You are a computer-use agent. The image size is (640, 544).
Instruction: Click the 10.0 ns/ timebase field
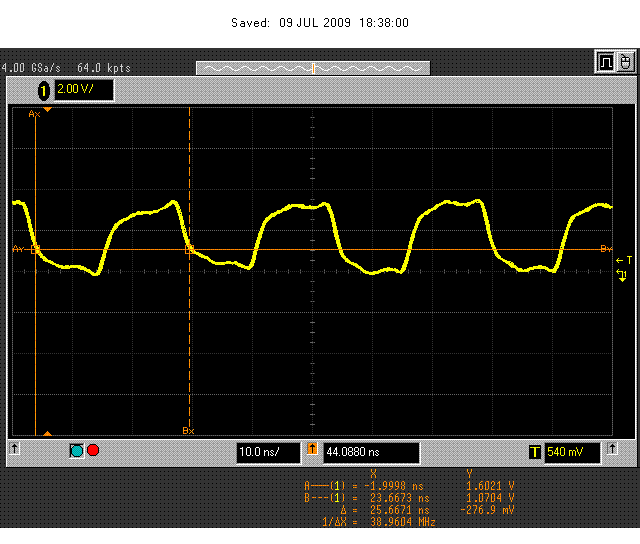(x=269, y=453)
